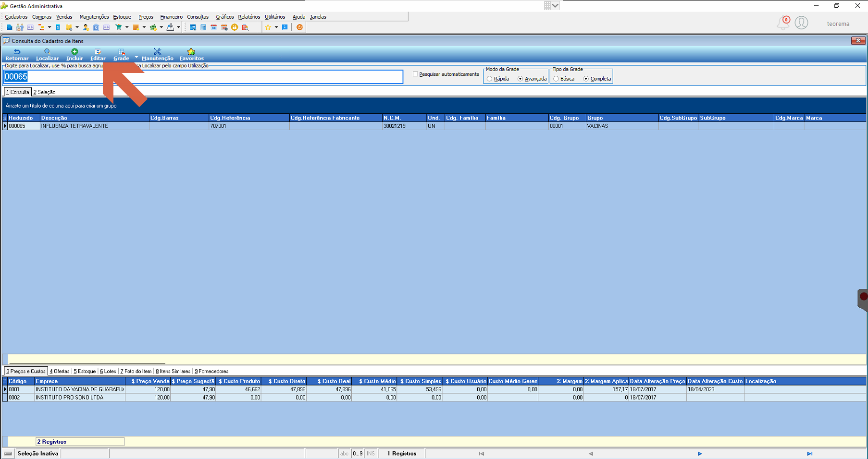This screenshot has height=459, width=868.
Task: Click the $ Preço Venda column header
Action: coord(148,381)
